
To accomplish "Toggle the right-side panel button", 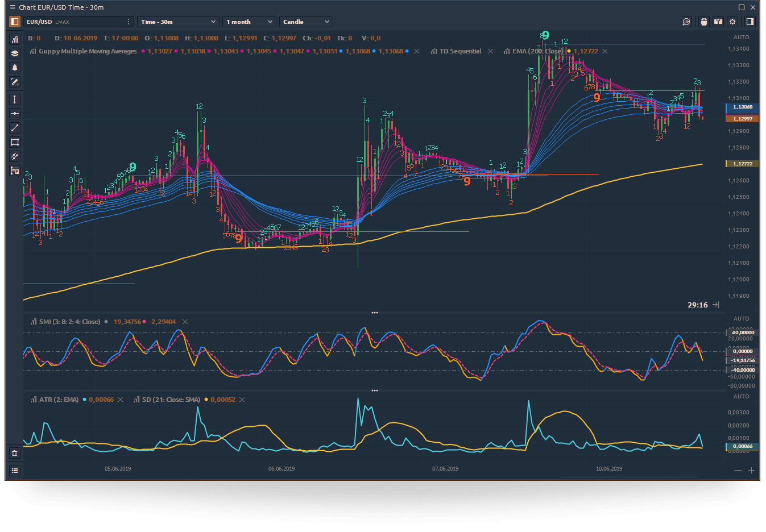I will [x=750, y=22].
